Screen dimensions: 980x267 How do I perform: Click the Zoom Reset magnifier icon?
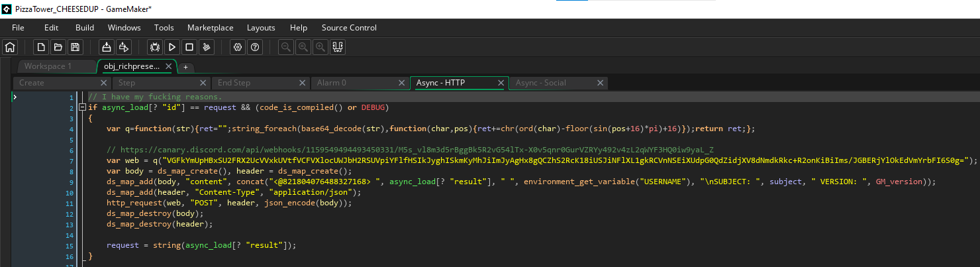(x=303, y=47)
